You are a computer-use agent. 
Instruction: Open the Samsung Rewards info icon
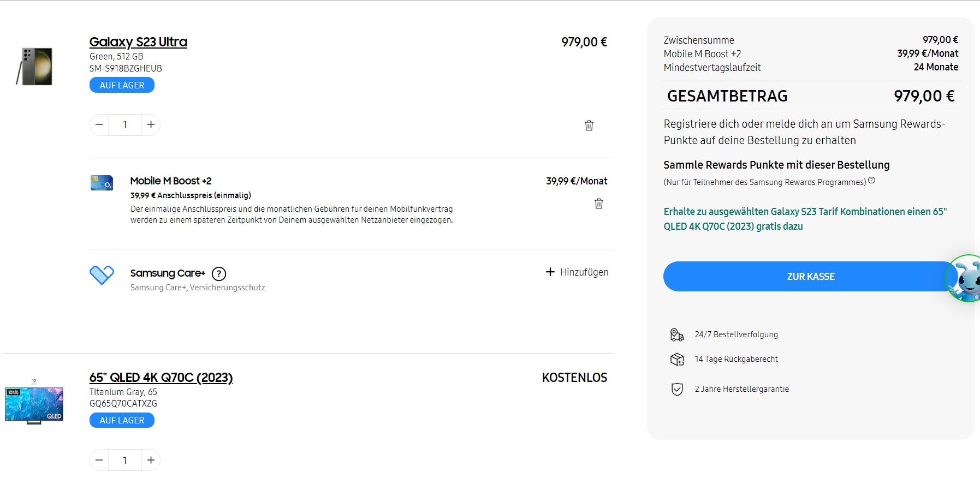coord(872,180)
